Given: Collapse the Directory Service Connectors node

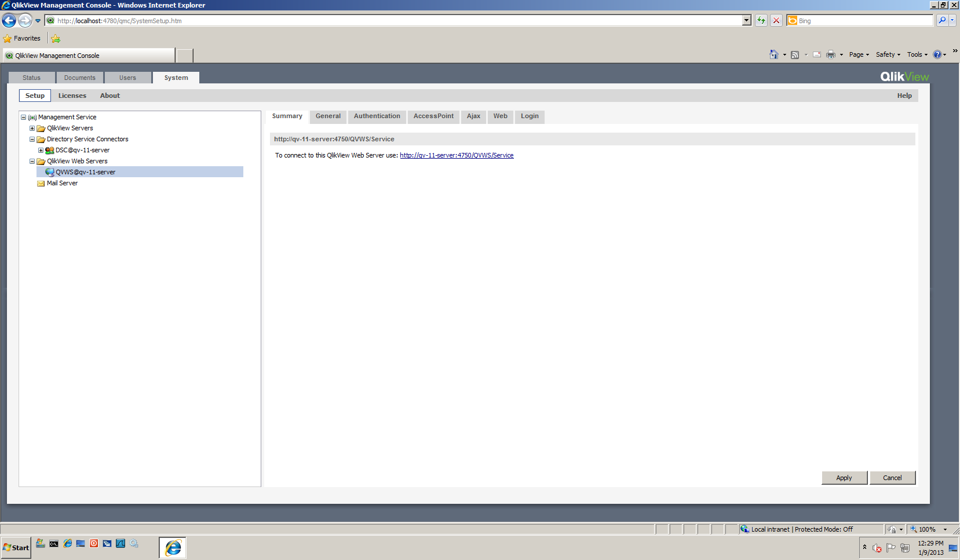Looking at the screenshot, I should 32,139.
